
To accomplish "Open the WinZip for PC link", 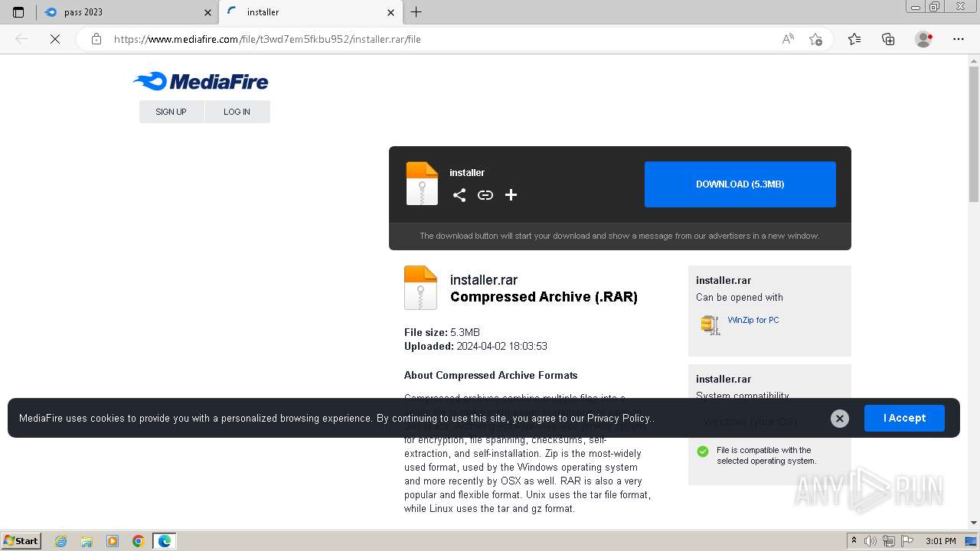I will click(753, 320).
